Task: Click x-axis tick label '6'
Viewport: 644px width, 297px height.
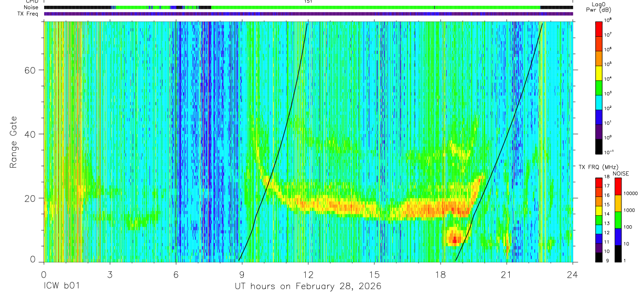Action: (176, 274)
